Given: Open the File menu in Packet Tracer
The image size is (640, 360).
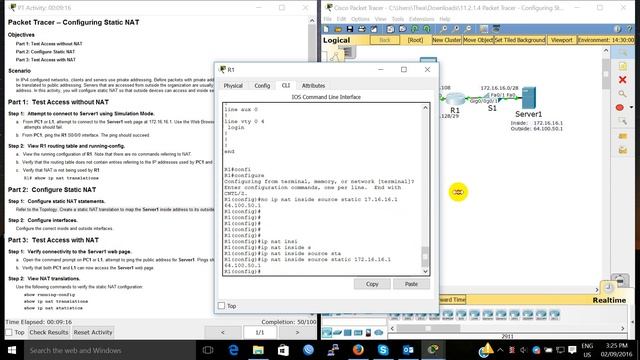Looking at the screenshot, I should pos(328,19).
